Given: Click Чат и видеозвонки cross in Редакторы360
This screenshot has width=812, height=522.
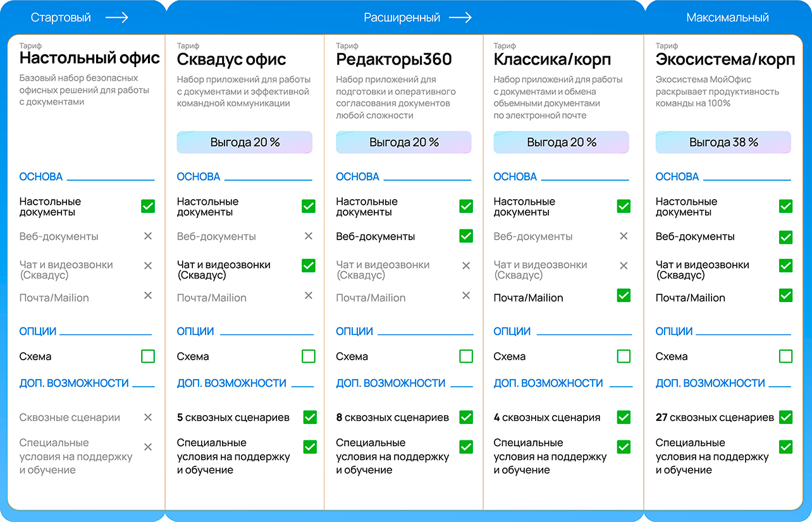Looking at the screenshot, I should click(x=466, y=265).
